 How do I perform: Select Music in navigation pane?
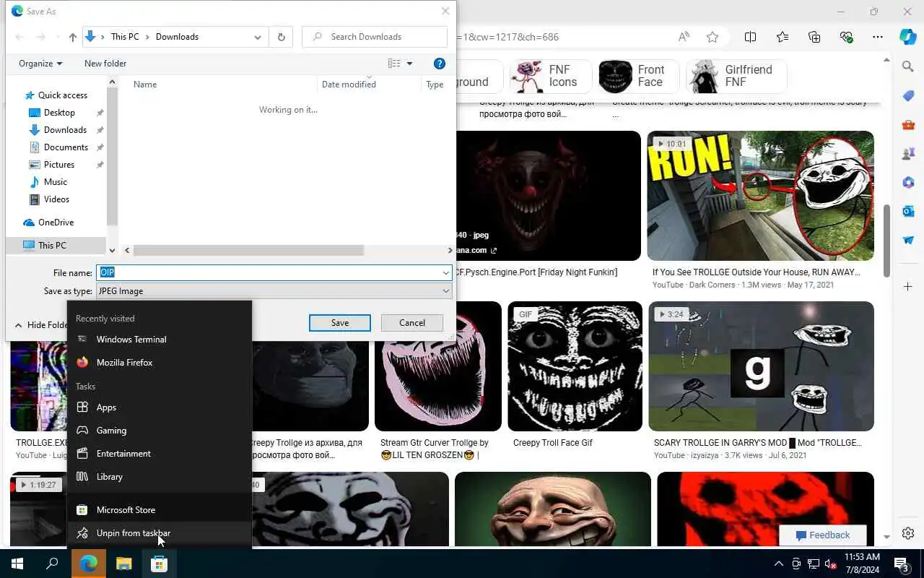[56, 182]
